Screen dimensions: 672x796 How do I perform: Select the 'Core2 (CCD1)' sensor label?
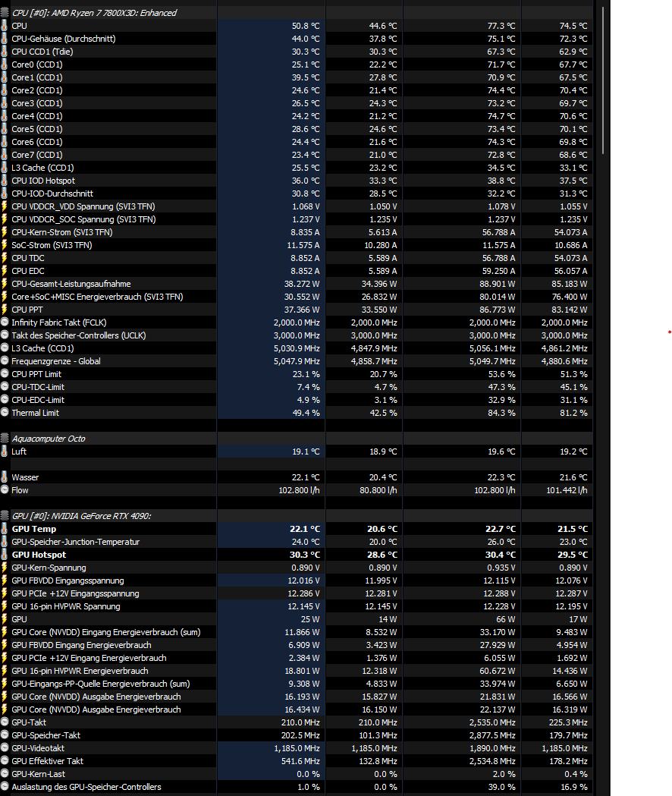[37, 90]
